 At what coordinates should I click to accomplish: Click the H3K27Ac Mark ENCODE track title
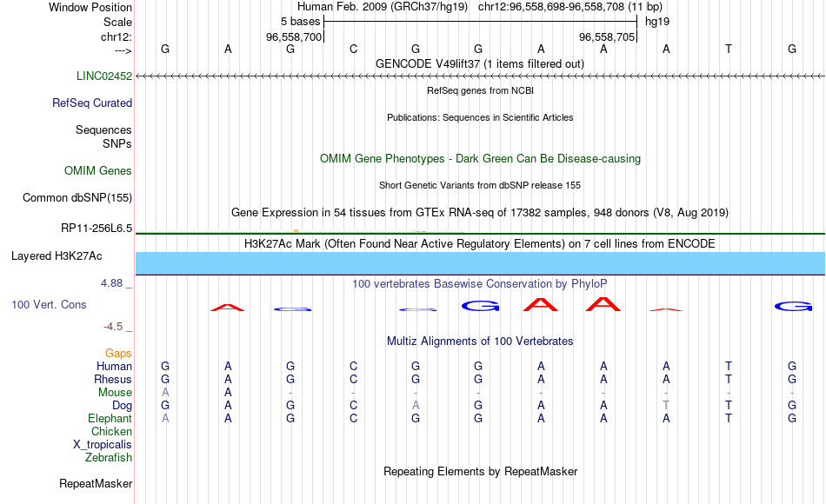point(480,244)
